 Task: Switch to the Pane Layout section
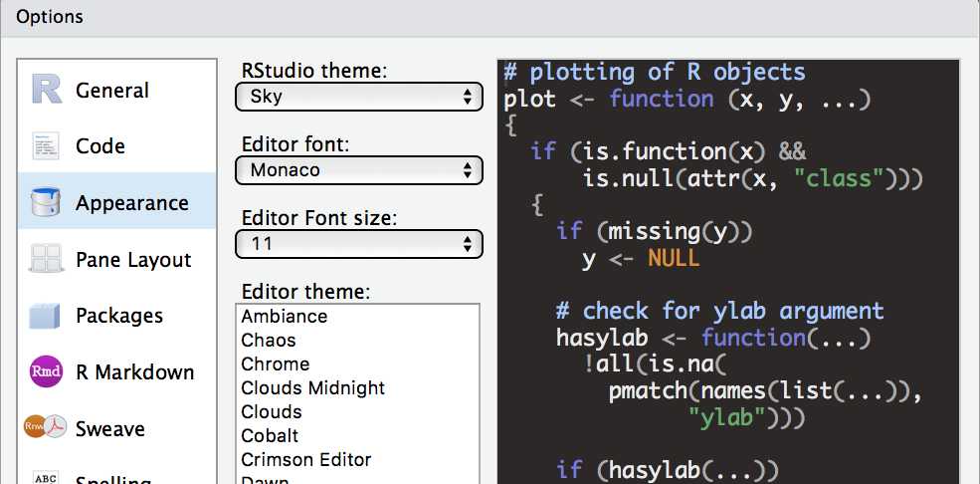[x=133, y=260]
